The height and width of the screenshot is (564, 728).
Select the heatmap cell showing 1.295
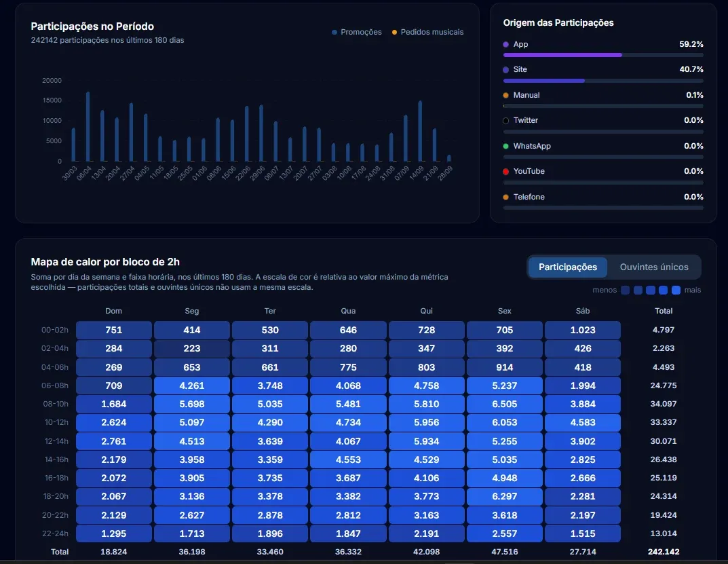pyautogui.click(x=114, y=533)
